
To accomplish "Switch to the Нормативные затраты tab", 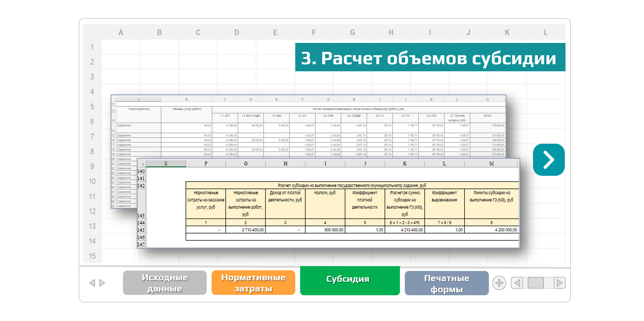I will click(x=253, y=283).
